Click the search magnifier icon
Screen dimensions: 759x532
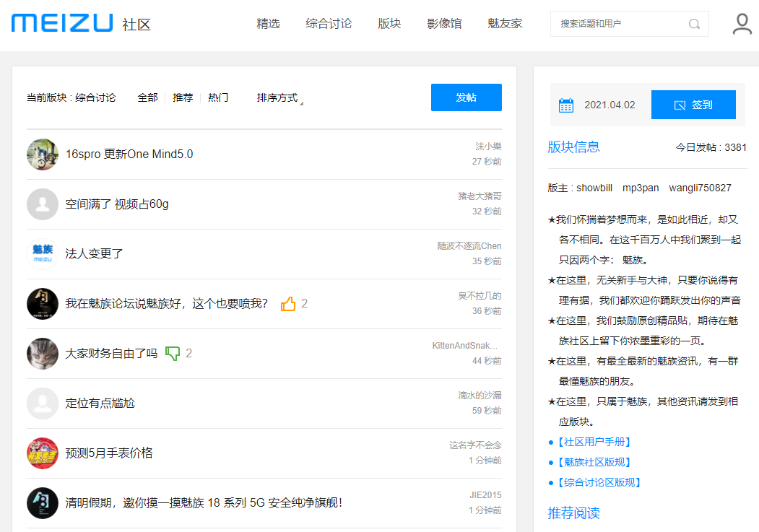pos(694,24)
